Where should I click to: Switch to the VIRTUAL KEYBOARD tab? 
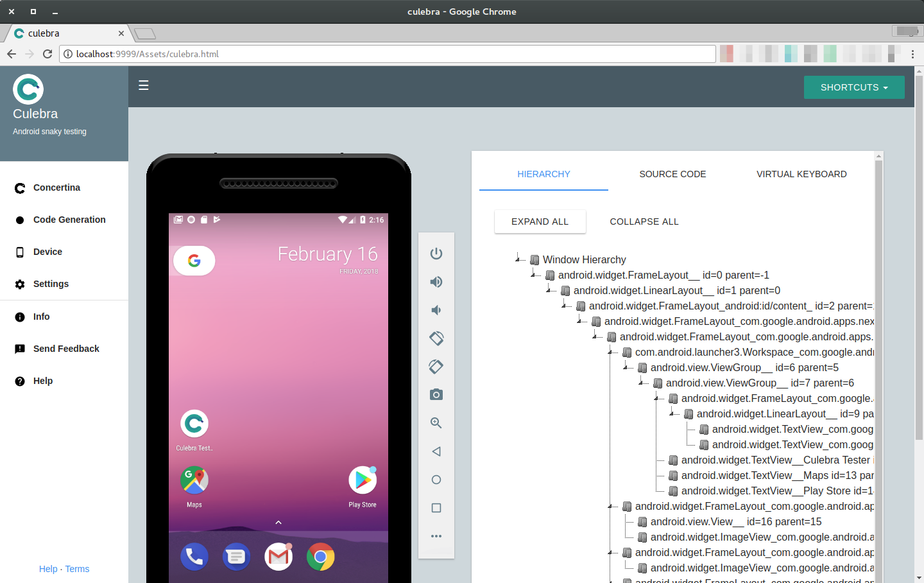click(x=801, y=174)
